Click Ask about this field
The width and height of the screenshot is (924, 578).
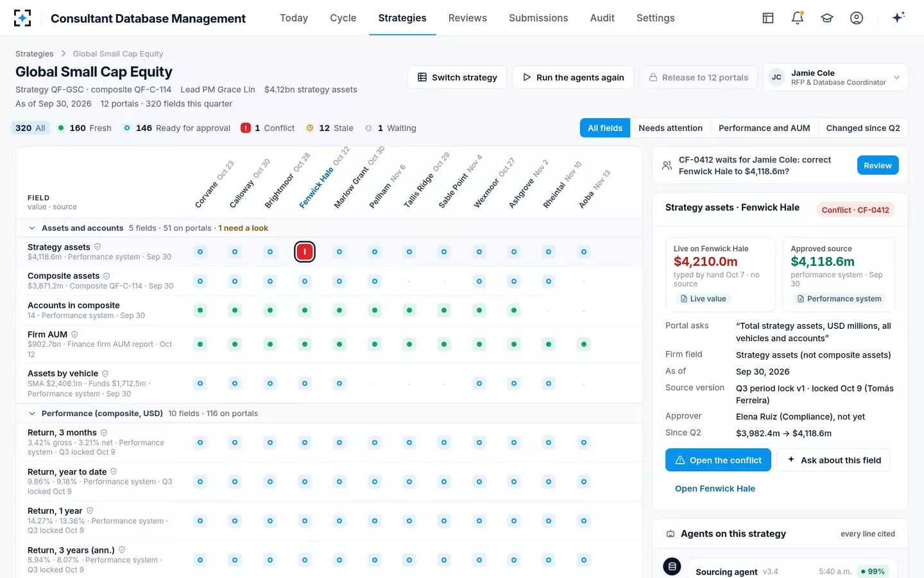[x=834, y=460]
